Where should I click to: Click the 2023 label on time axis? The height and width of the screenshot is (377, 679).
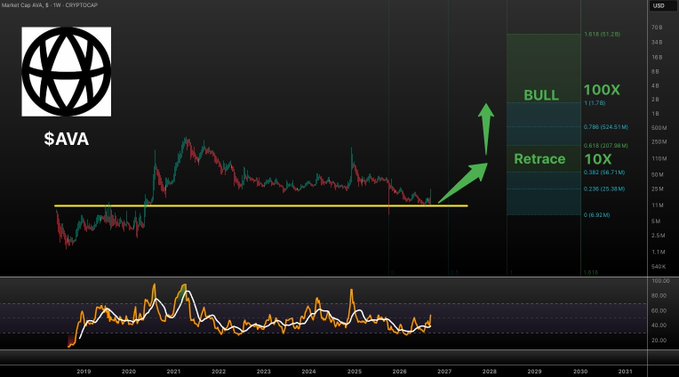pyautogui.click(x=264, y=371)
